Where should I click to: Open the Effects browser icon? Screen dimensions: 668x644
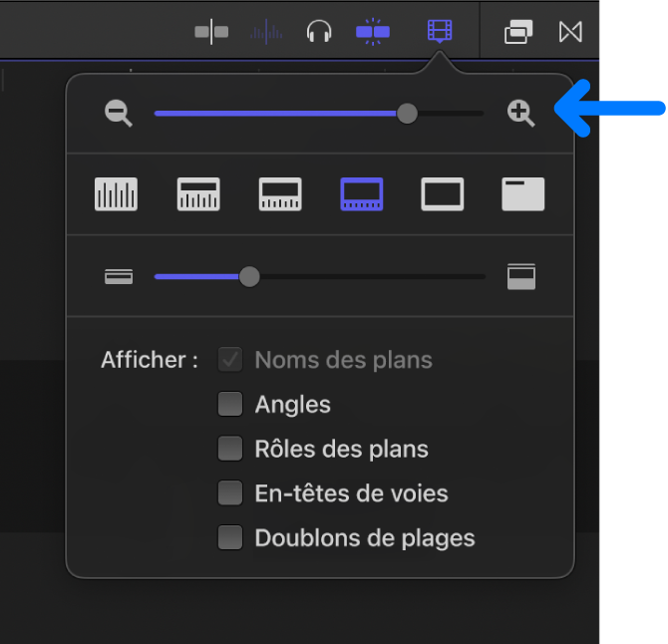click(518, 32)
